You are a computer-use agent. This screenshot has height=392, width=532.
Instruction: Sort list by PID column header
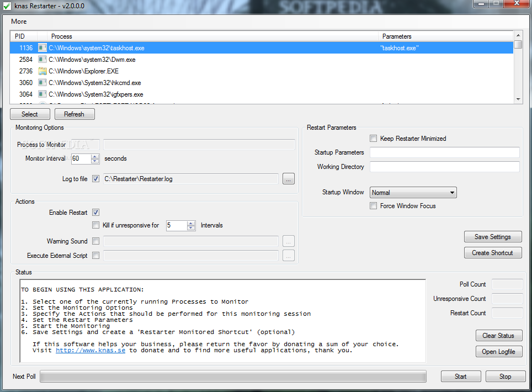[x=24, y=36]
